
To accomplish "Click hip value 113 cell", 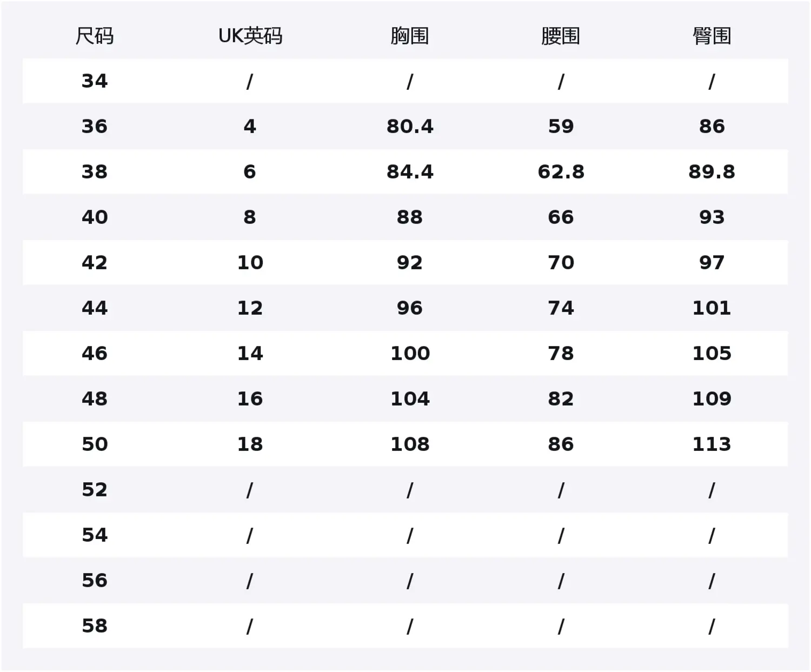I will pyautogui.click(x=712, y=444).
